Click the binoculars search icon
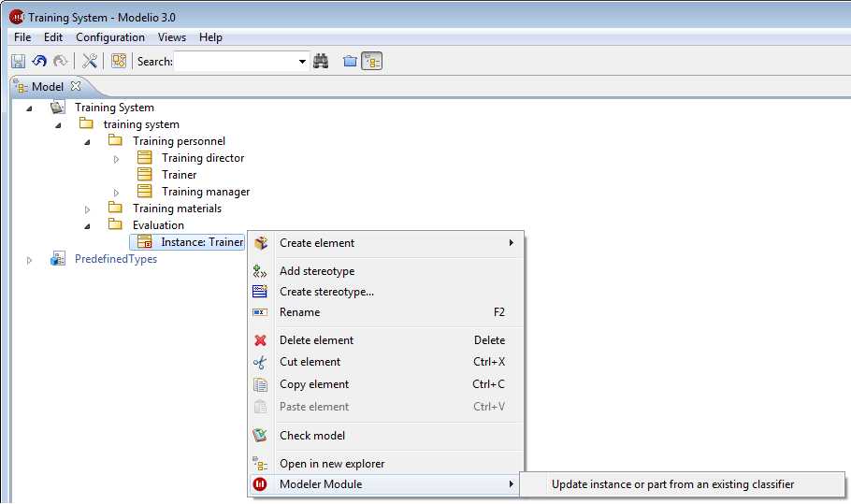The width and height of the screenshot is (851, 504). click(321, 62)
